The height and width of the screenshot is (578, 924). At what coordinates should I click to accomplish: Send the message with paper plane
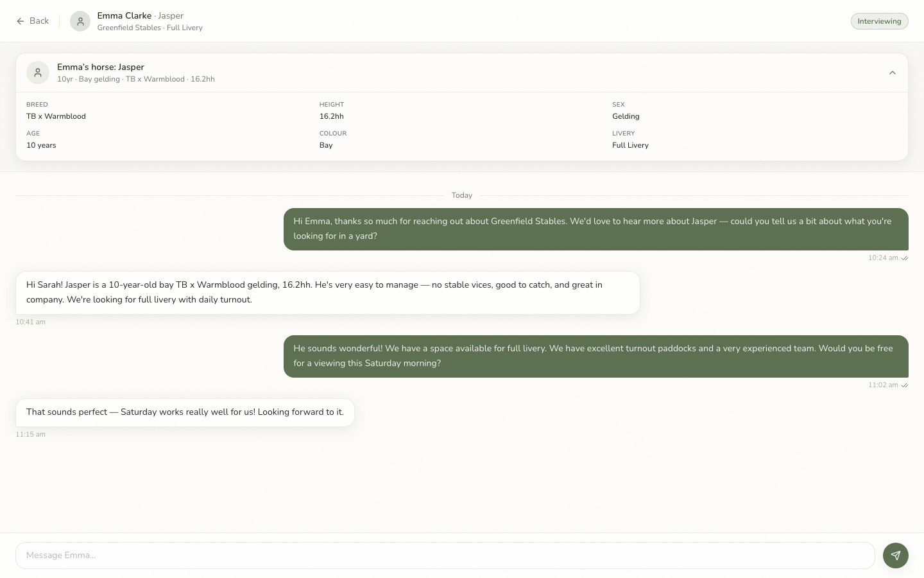(x=896, y=556)
